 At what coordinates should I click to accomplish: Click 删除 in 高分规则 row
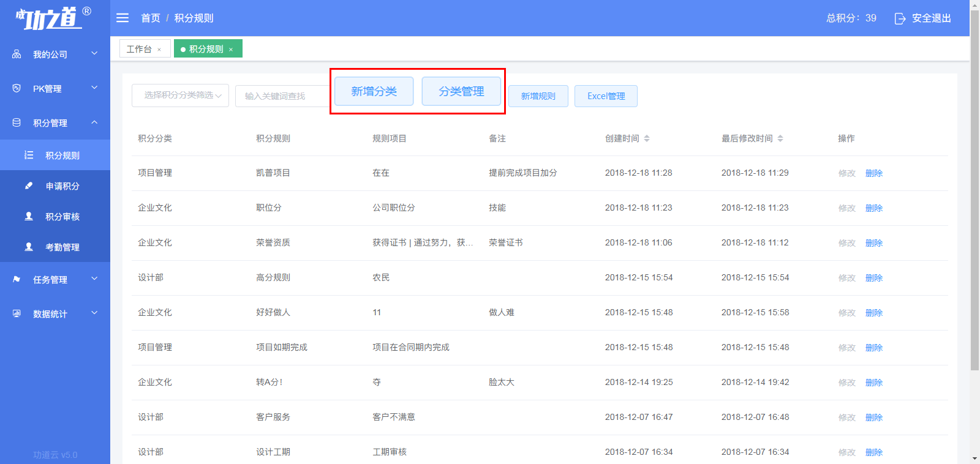pyautogui.click(x=874, y=278)
